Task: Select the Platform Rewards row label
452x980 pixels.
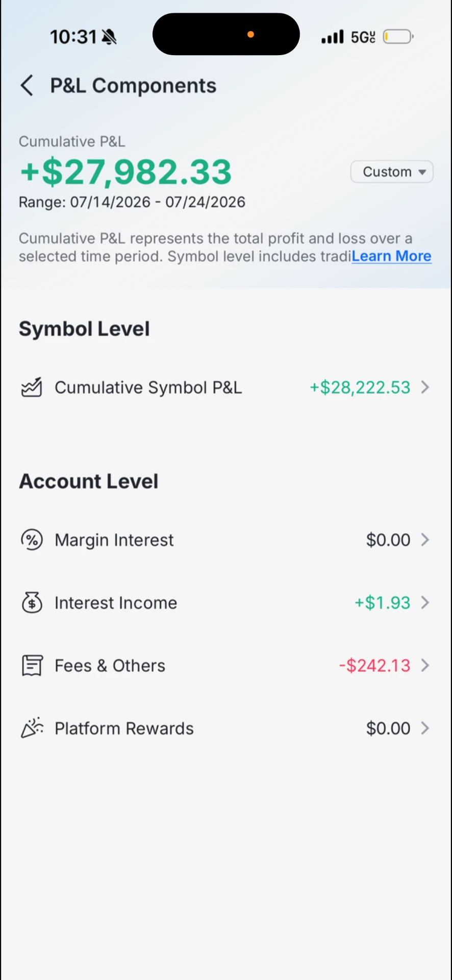Action: 124,728
